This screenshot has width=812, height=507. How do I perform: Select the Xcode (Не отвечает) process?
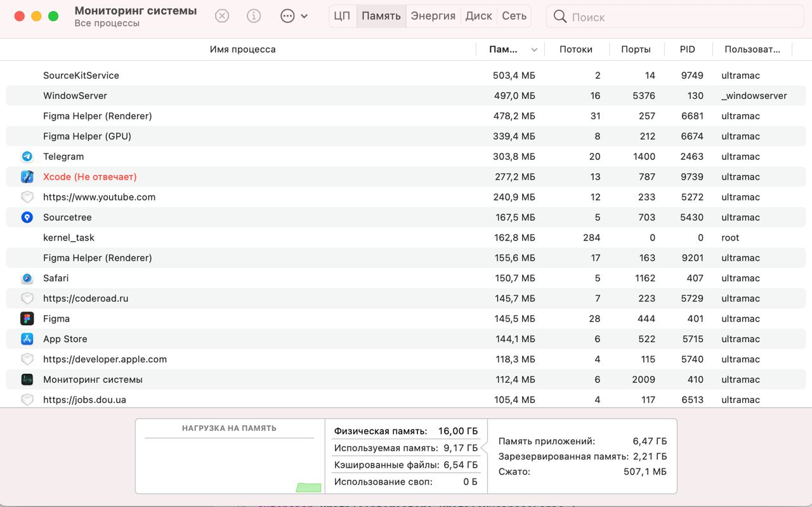pyautogui.click(x=90, y=176)
